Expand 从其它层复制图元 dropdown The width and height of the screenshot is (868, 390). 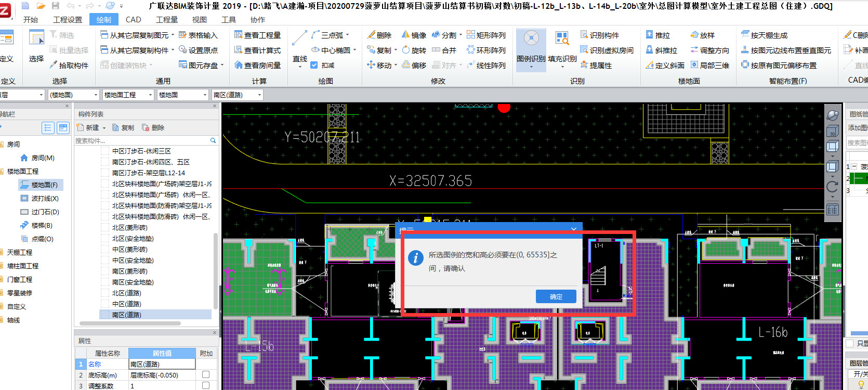(173, 35)
